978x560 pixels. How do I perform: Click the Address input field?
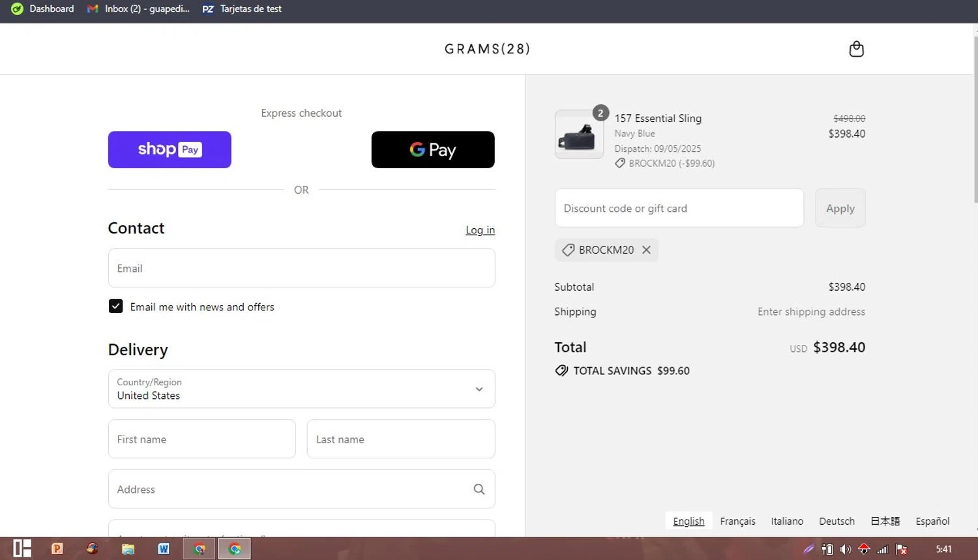(301, 489)
